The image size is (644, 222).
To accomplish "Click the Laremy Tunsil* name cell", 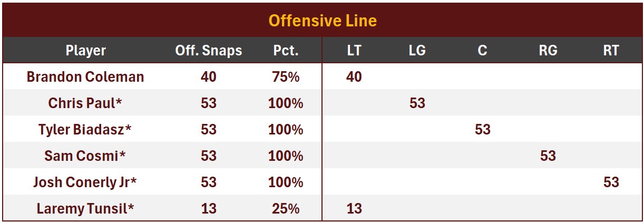I will (85, 209).
